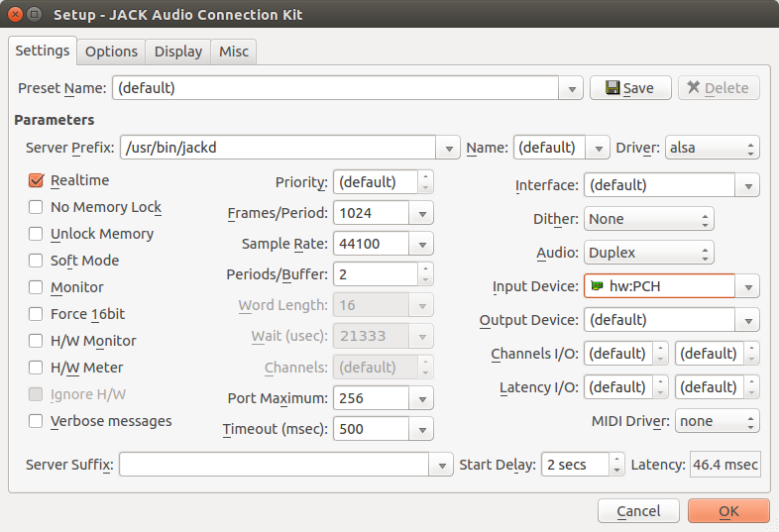The width and height of the screenshot is (779, 532).
Task: Turn on H/W Monitor
Action: click(36, 341)
